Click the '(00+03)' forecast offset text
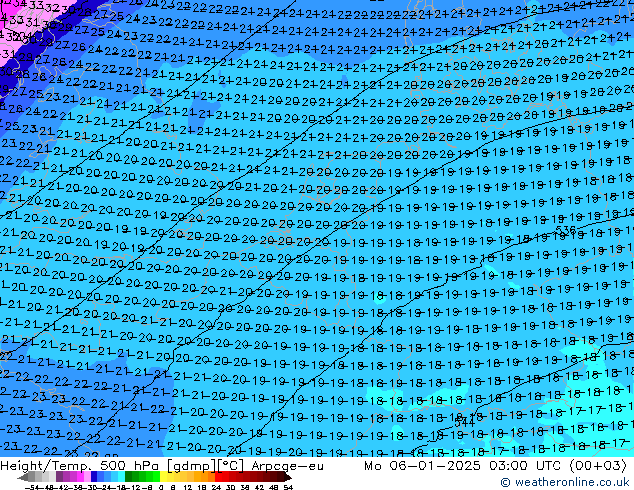 598,466
